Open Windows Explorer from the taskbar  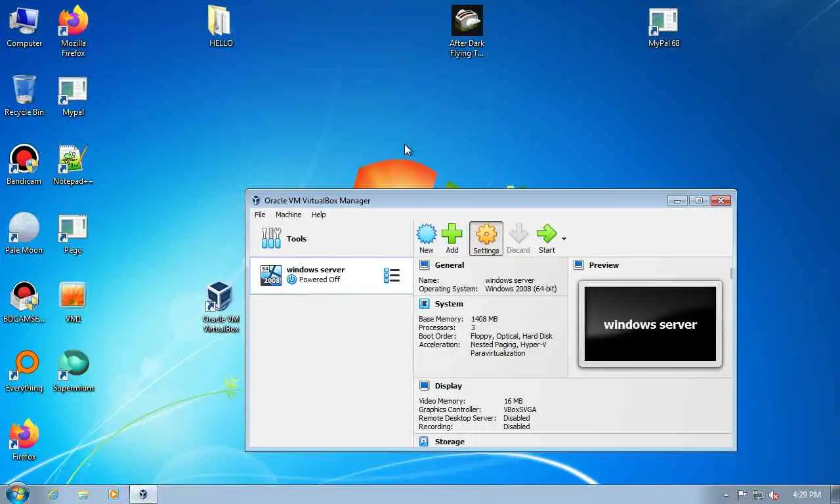click(83, 494)
